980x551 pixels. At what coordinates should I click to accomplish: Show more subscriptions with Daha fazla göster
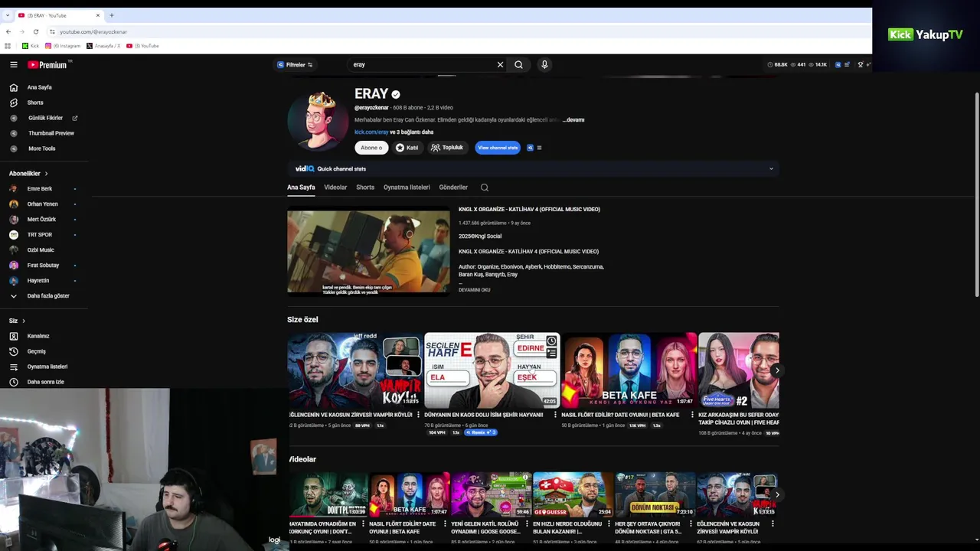click(x=47, y=295)
